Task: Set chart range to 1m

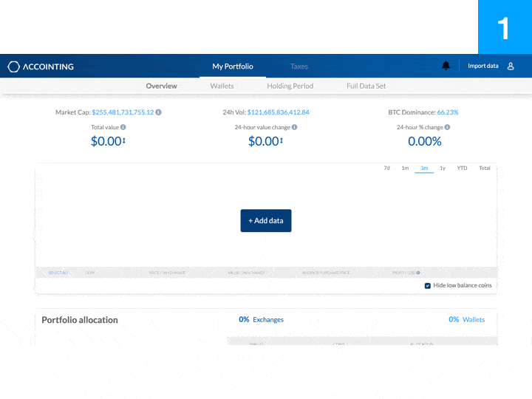Action: click(x=405, y=168)
